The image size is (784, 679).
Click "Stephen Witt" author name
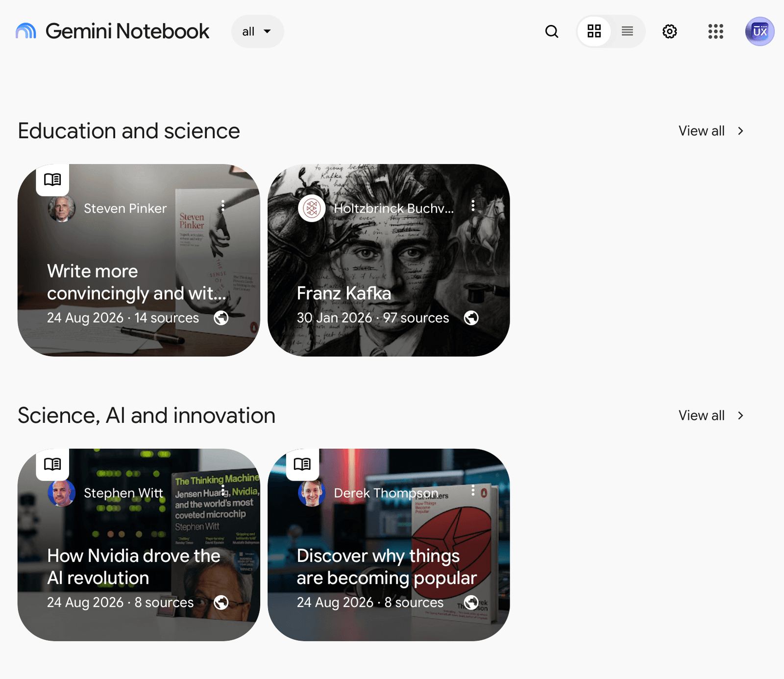pos(123,493)
